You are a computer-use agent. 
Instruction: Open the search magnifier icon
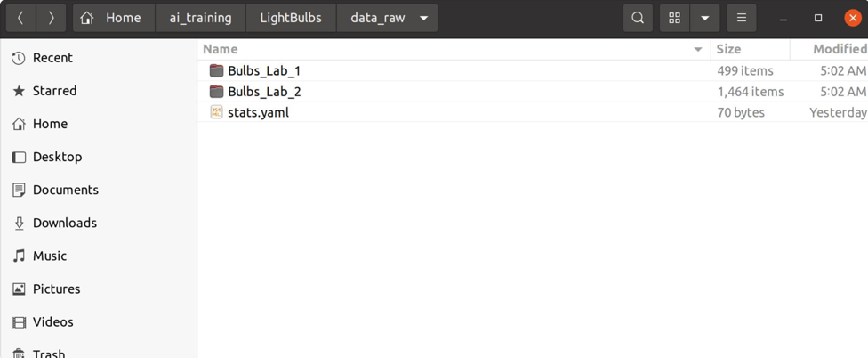[x=638, y=18]
